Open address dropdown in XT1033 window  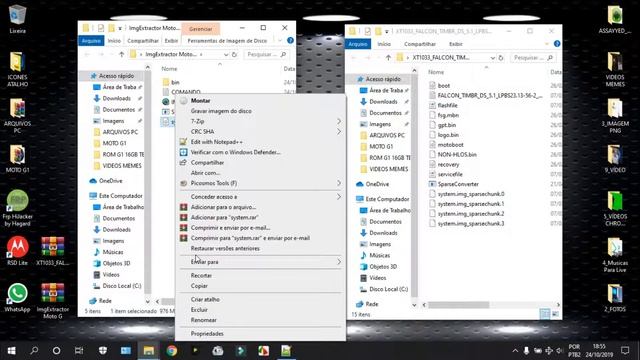click(493, 58)
